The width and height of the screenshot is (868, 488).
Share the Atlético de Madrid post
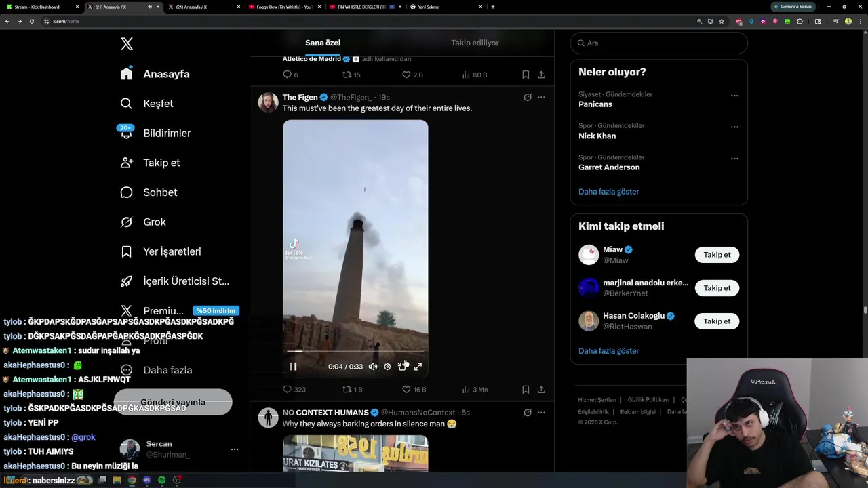point(541,75)
